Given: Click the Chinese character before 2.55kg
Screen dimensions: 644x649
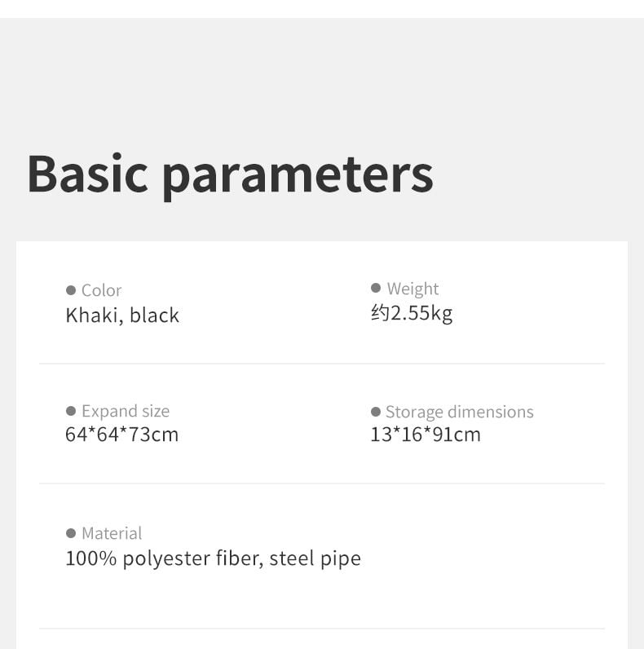Looking at the screenshot, I should pyautogui.click(x=380, y=313).
